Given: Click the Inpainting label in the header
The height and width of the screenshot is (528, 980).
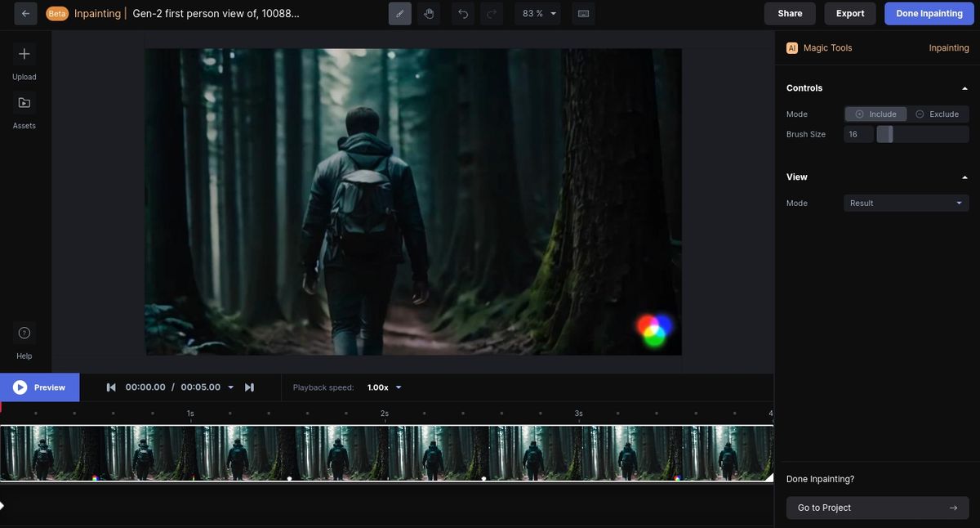Looking at the screenshot, I should [x=97, y=13].
